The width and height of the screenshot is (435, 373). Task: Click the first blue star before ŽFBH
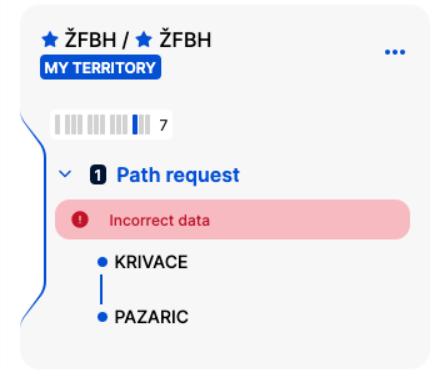coord(50,40)
